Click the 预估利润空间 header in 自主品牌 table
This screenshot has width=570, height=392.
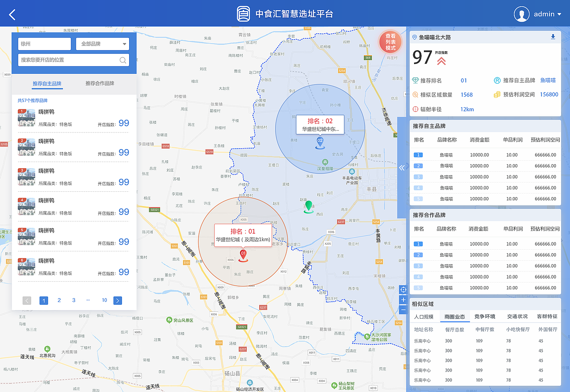click(545, 140)
